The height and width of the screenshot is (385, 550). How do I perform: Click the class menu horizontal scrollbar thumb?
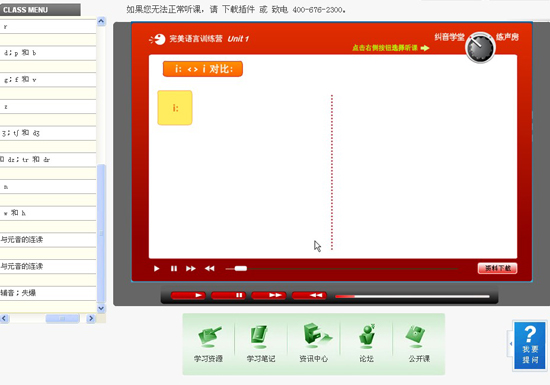(x=62, y=318)
